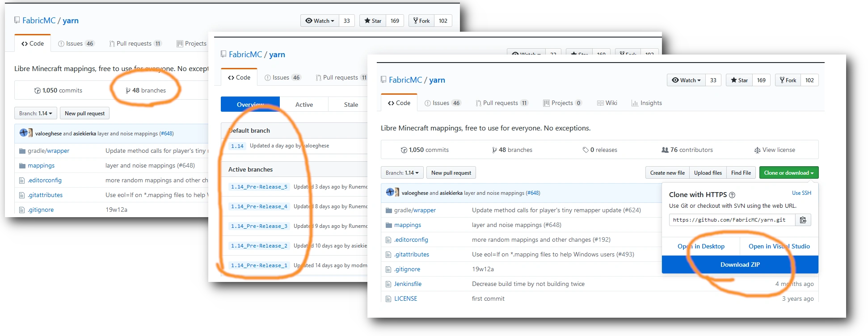Open 48 branches in the back-left window
Viewport: 868px width, 336px height.
146,91
